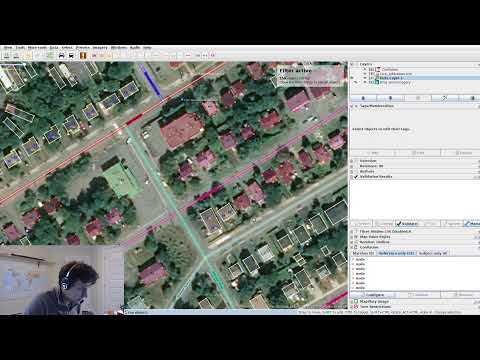Open the Imagery menu
This screenshot has height=360, width=480.
(100, 48)
